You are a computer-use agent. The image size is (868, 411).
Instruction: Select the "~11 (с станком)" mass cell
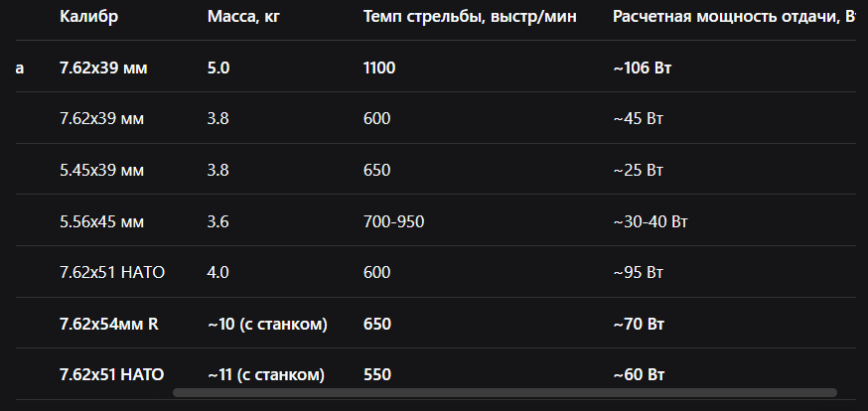pos(266,374)
